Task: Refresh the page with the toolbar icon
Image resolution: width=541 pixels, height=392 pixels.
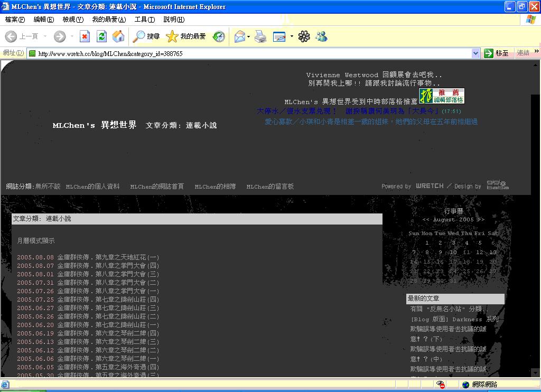Action: coord(101,36)
